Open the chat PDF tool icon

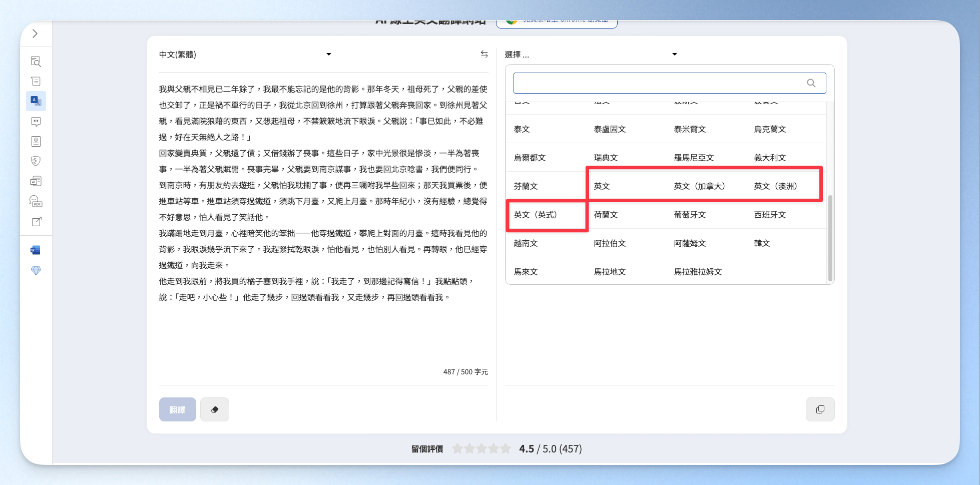(36, 201)
